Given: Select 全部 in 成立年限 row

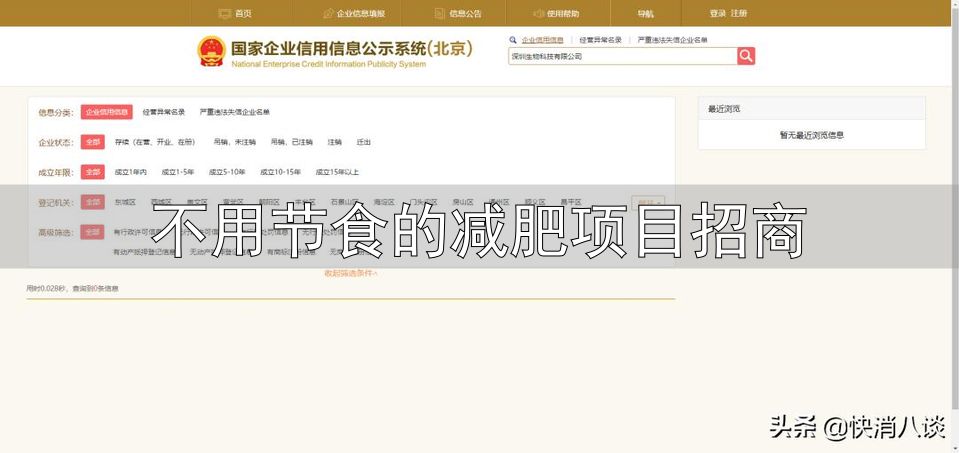Looking at the screenshot, I should [92, 172].
